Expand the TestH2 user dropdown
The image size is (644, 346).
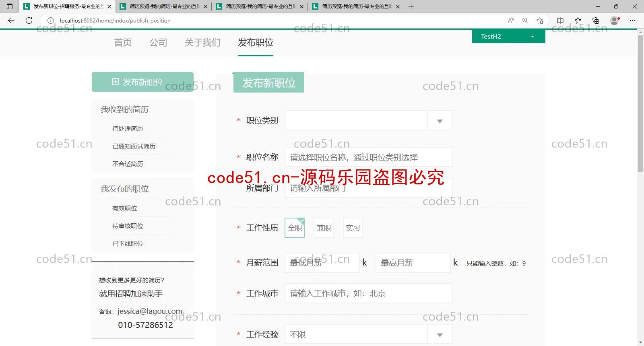pyautogui.click(x=508, y=36)
